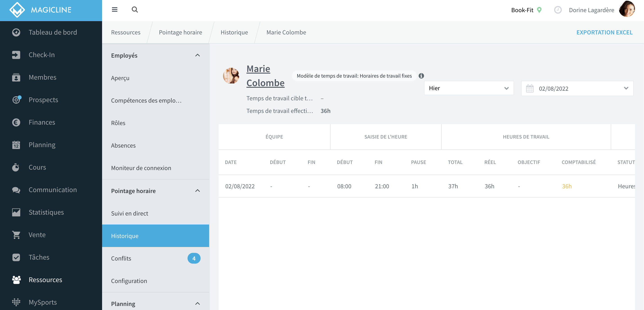The image size is (644, 310).
Task: Open the search magnifier icon
Action: (x=135, y=9)
